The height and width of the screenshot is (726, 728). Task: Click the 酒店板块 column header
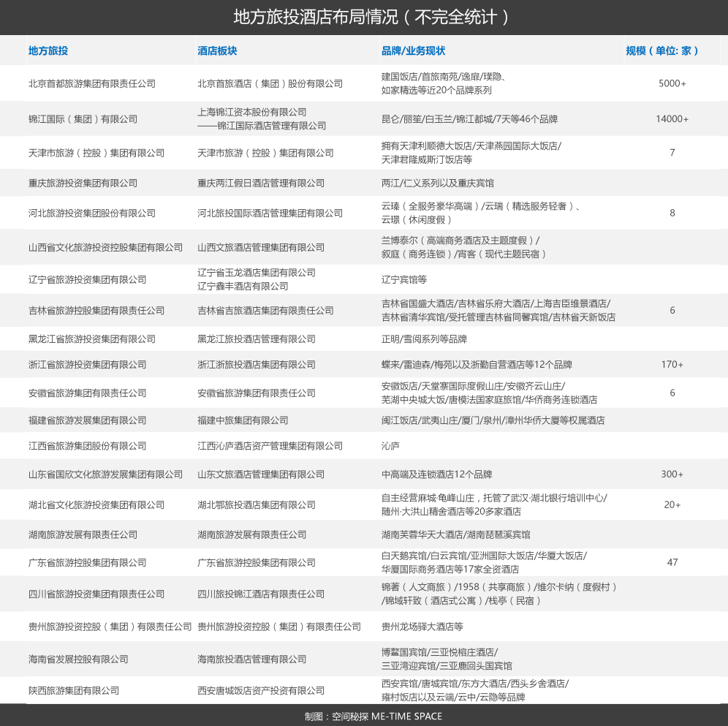217,50
